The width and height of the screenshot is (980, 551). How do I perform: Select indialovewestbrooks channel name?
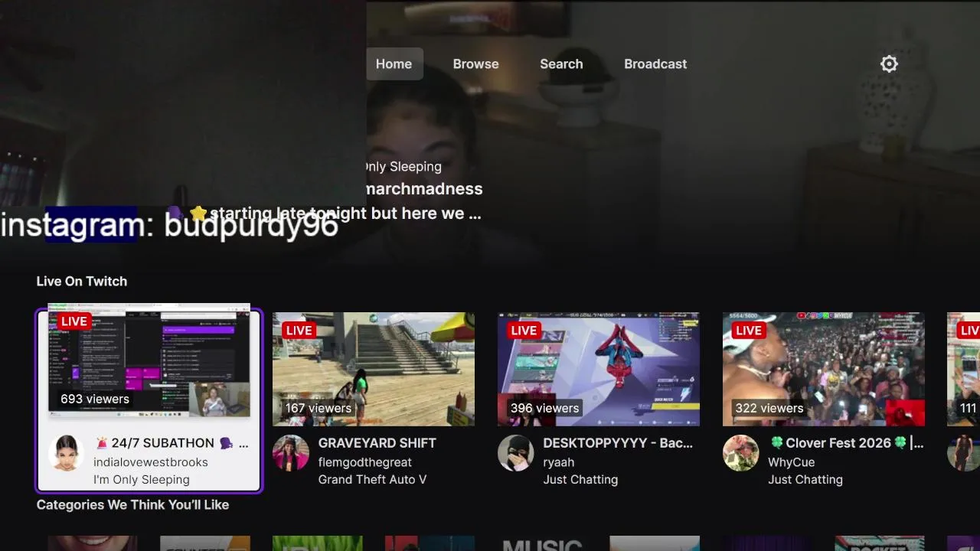(x=151, y=462)
